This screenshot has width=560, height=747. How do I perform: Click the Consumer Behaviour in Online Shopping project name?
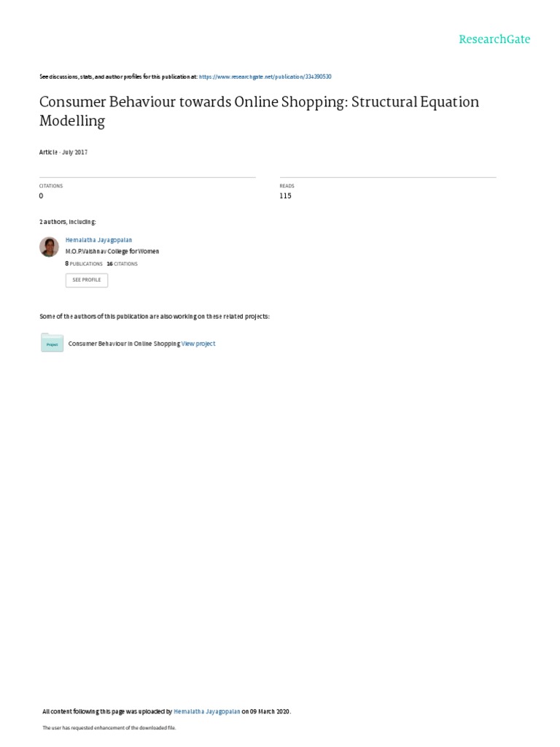pos(124,344)
